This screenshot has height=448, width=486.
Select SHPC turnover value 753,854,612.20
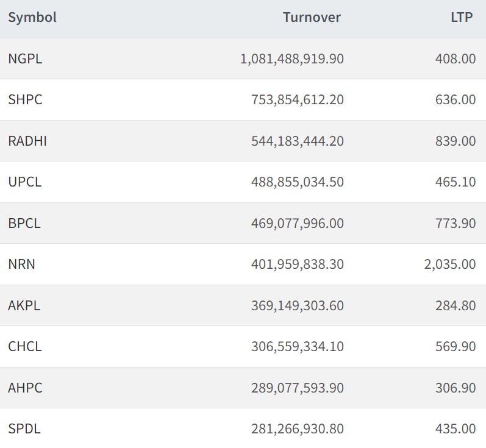click(x=298, y=99)
